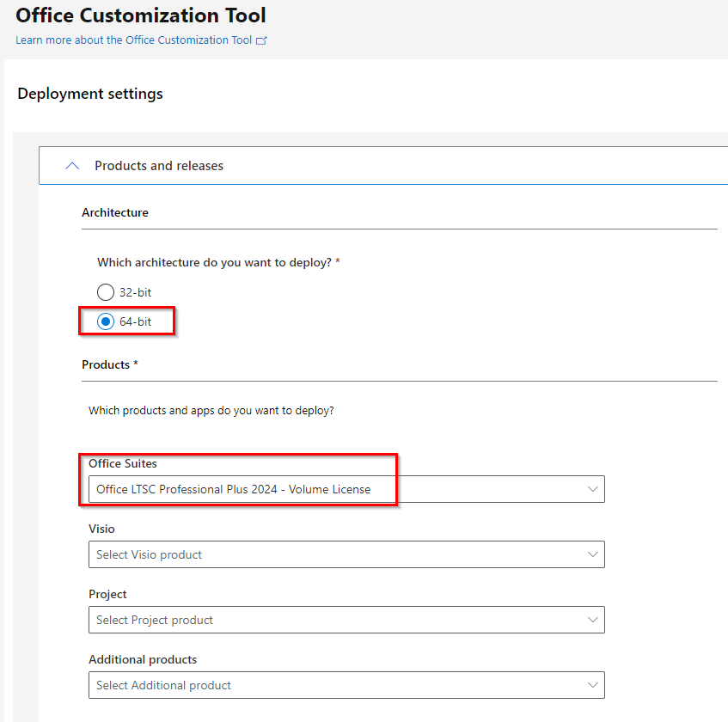This screenshot has height=722, width=728.
Task: Click the 64-bit label text
Action: point(135,321)
